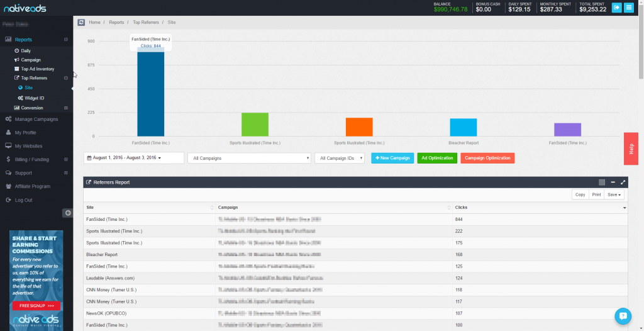Click Free Signup on affiliate banner
This screenshot has width=644, height=331.
36,306
